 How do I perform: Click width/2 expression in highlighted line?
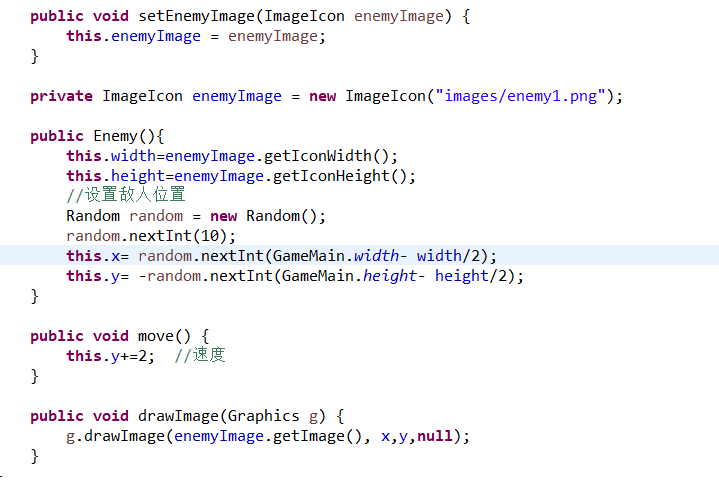pyautogui.click(x=448, y=256)
